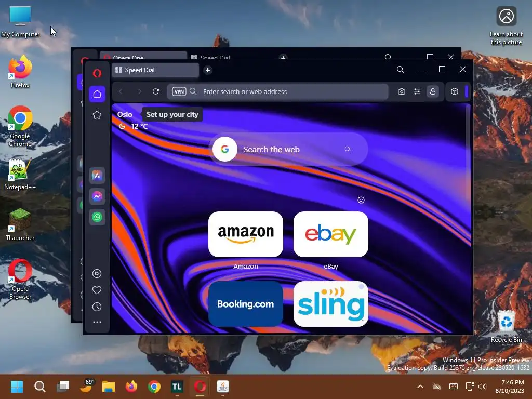Viewport: 532px width, 399px height.
Task: Open Messenger icon in Opera sidebar
Action: [x=97, y=196]
